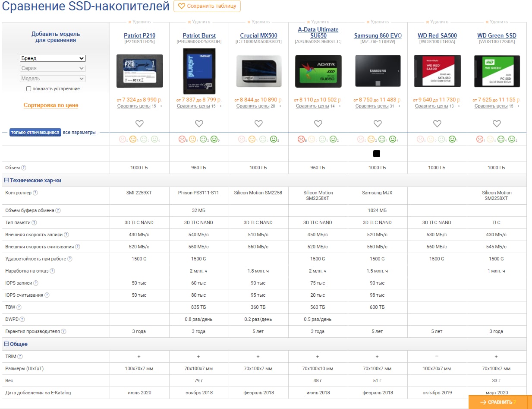532x409 pixels.
Task: Favorite WD Green SSD via heart icon
Action: click(x=497, y=124)
